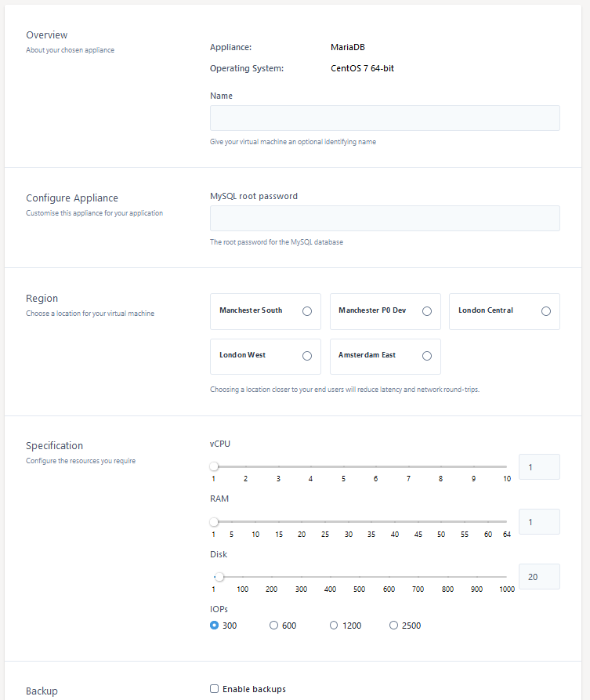
Task: Click the vCPU value box
Action: [x=539, y=466]
